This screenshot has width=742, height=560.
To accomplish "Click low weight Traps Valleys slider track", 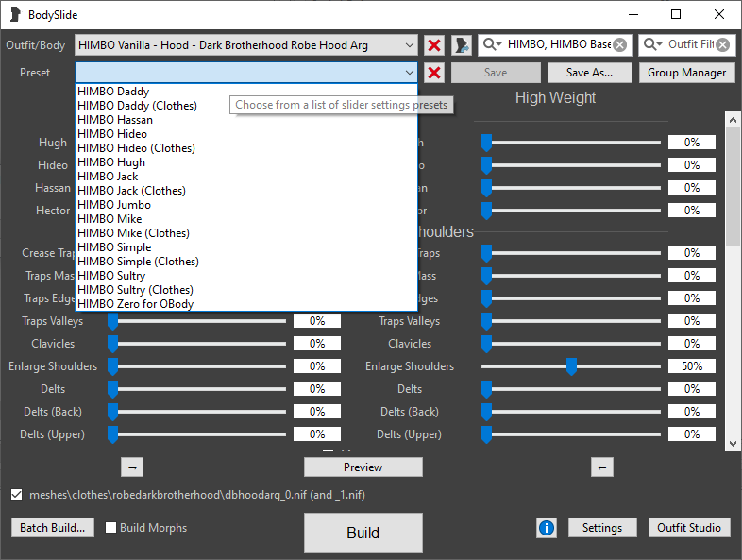I will [x=199, y=321].
